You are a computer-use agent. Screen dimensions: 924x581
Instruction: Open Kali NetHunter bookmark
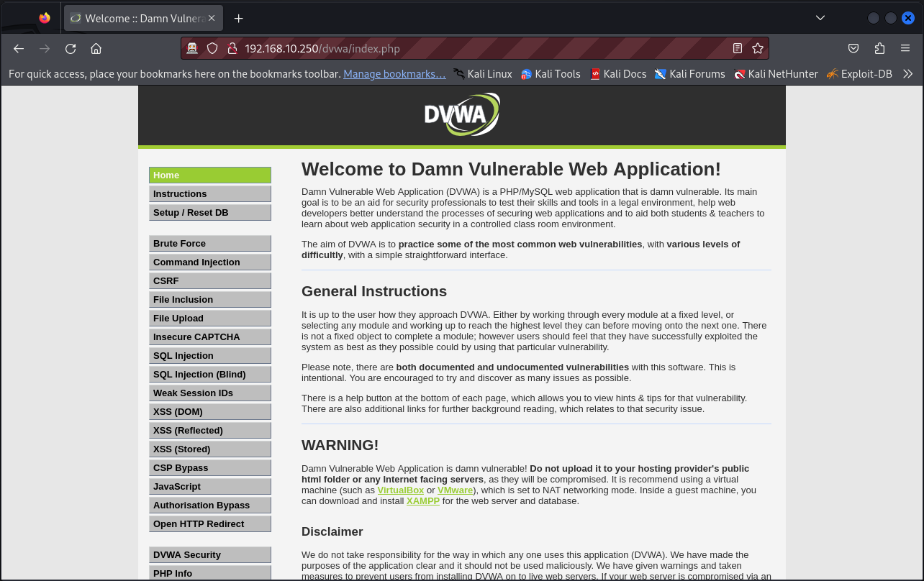[776, 73]
